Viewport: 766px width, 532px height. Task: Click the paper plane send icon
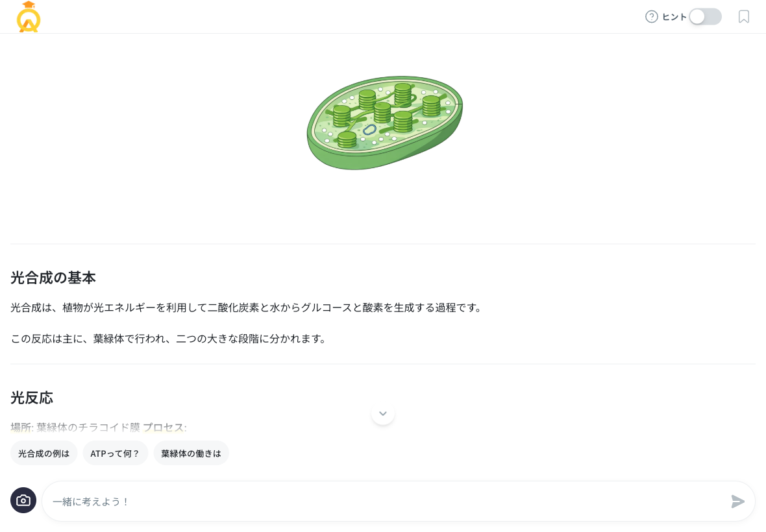[x=738, y=502]
